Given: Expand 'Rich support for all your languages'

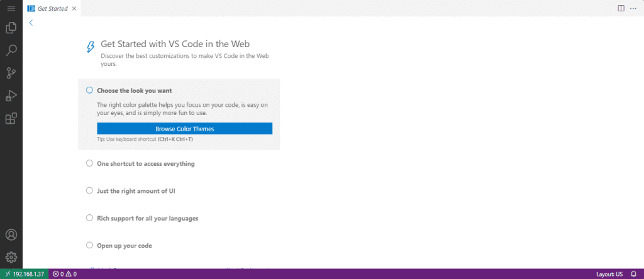Looking at the screenshot, I should point(148,218).
